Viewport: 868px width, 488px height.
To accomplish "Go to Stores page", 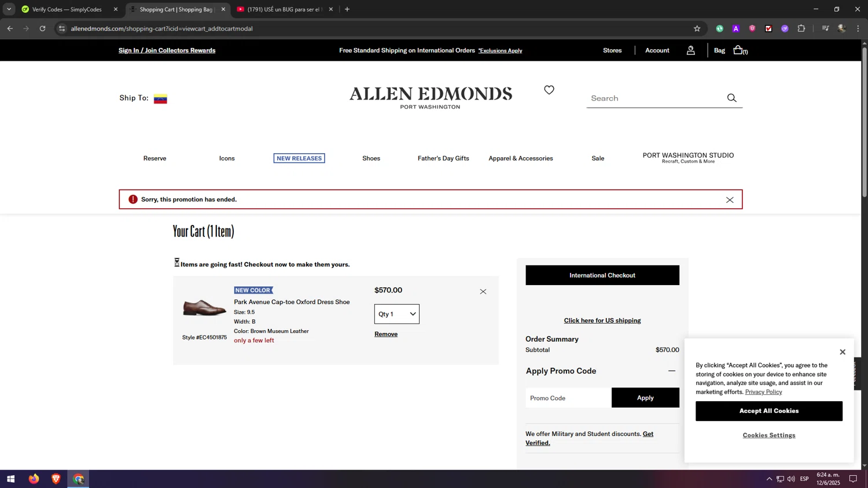I will pyautogui.click(x=612, y=50).
